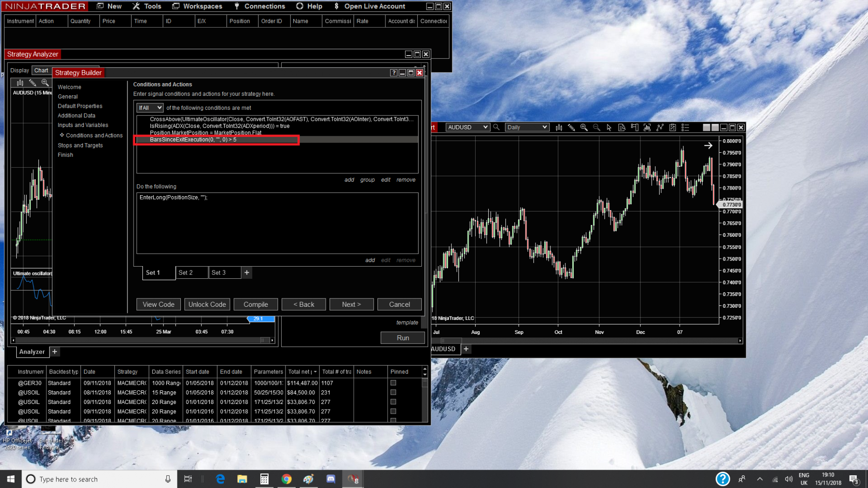Click the right arrow at the AUDUSD chart's top edge
Image resolution: width=868 pixels, height=488 pixels.
[708, 146]
